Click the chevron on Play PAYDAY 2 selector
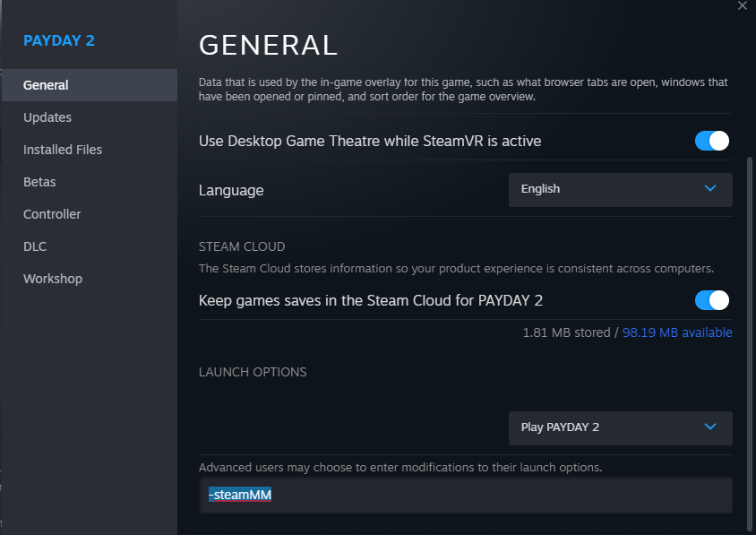756x535 pixels. [710, 427]
